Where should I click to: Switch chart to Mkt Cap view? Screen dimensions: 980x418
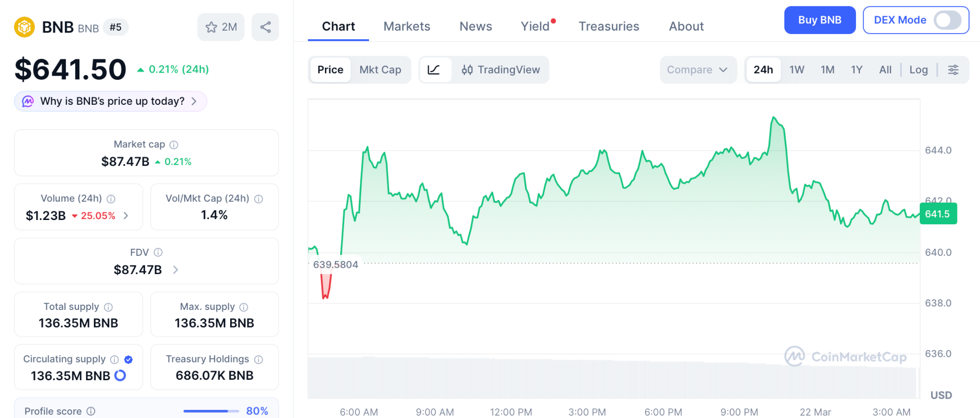click(x=380, y=70)
